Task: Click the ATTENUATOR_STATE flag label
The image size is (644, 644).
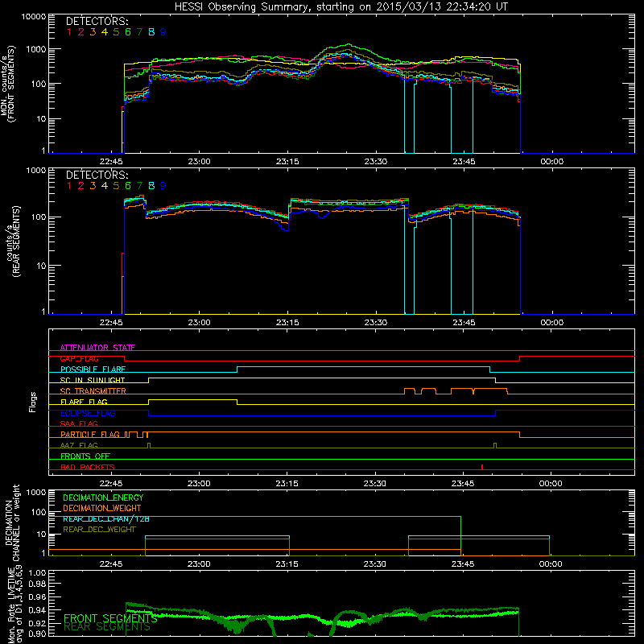Action: (x=97, y=348)
